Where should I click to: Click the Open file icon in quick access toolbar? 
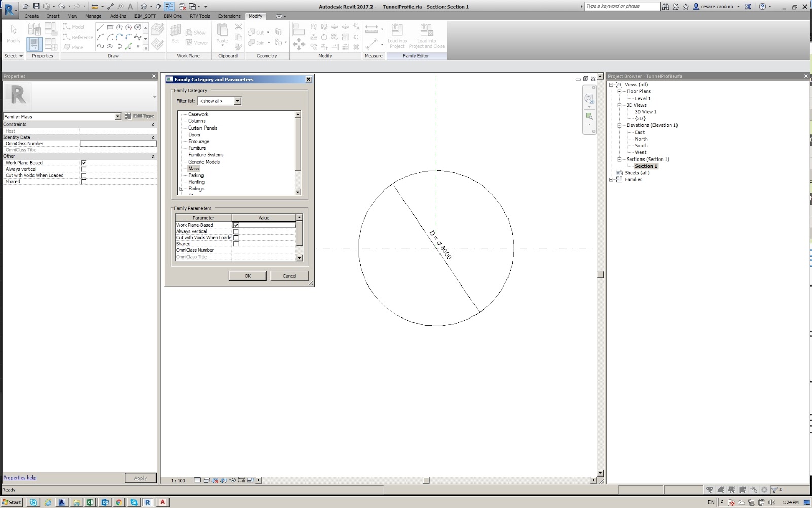tap(26, 6)
